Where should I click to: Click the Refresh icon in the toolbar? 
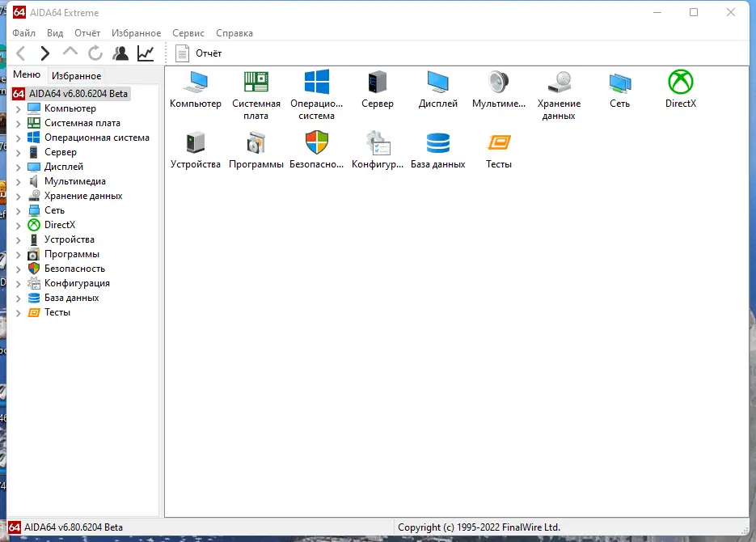click(95, 53)
